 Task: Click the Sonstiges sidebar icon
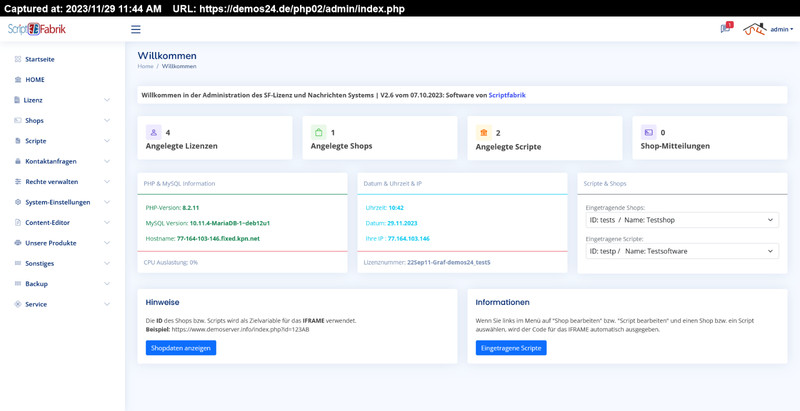pyautogui.click(x=18, y=263)
